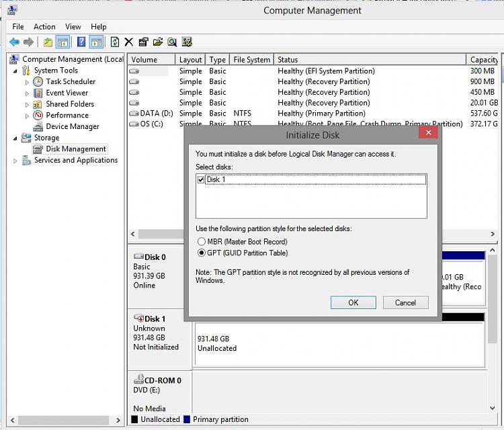Collapse the System Tools tree node
Screen dimensions: 504x430
(15, 71)
